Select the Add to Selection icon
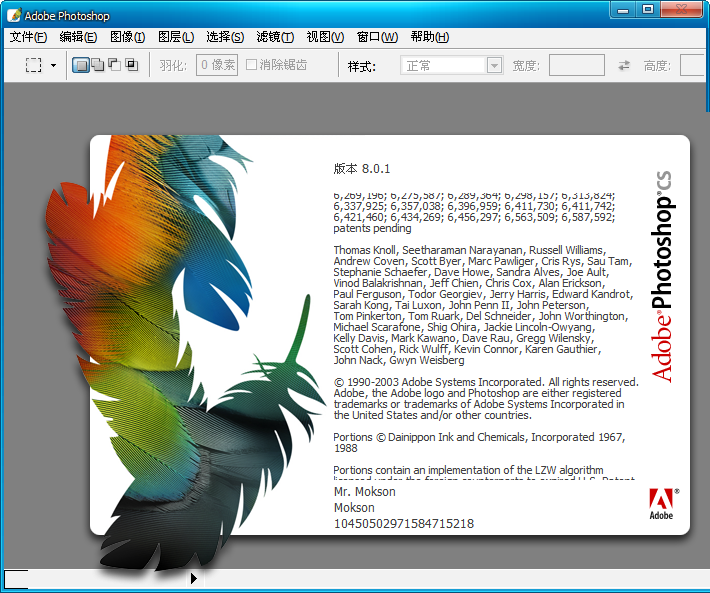 click(x=97, y=66)
